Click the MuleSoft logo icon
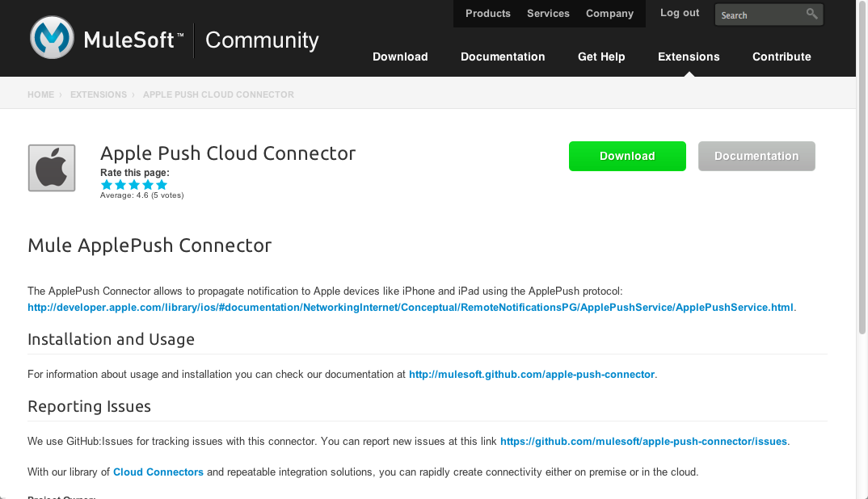868x499 pixels. click(x=52, y=39)
